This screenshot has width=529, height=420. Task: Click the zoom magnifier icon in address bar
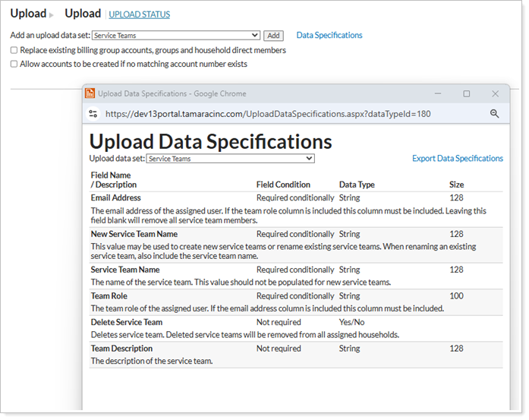494,114
